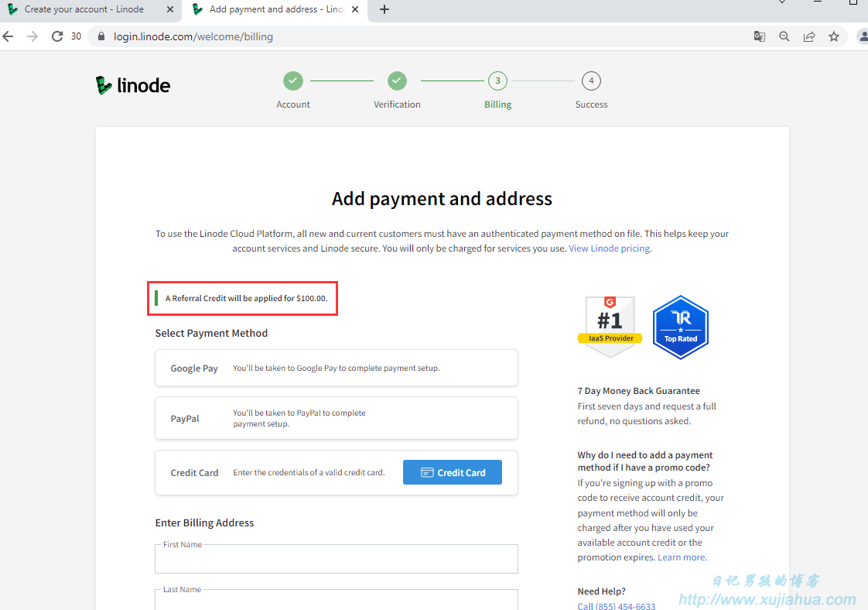This screenshot has height=610, width=868.
Task: Click the 'Success' step label
Action: 591,105
